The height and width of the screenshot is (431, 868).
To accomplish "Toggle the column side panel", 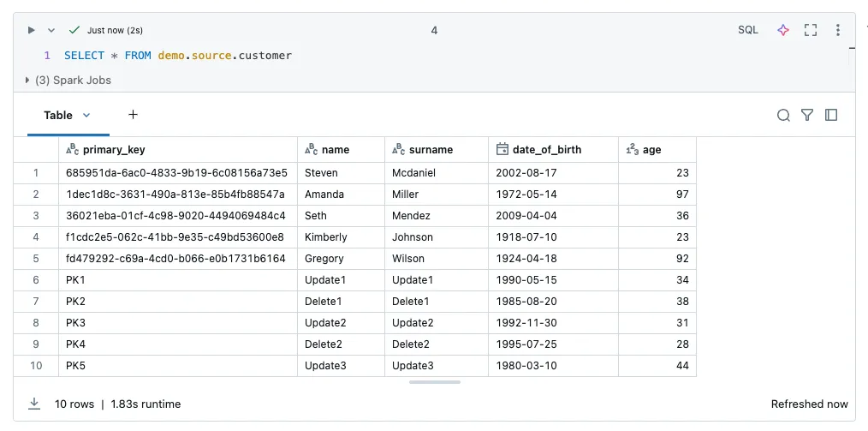I will (830, 116).
